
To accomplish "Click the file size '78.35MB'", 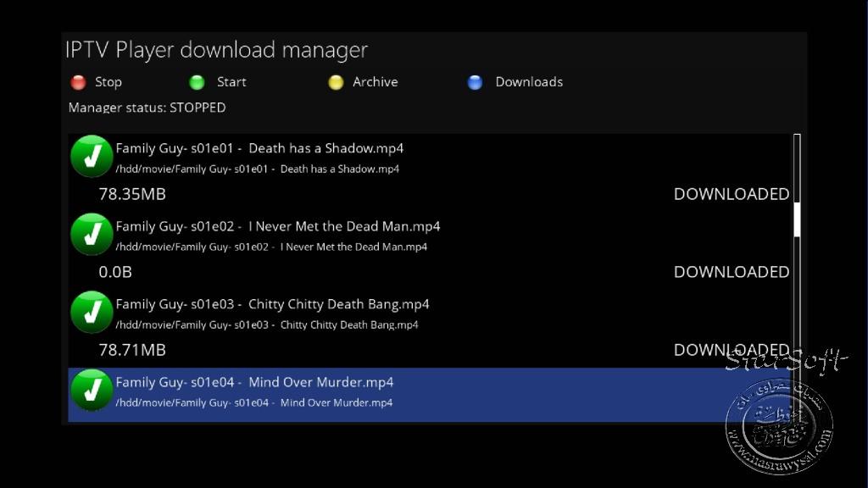I will [132, 194].
